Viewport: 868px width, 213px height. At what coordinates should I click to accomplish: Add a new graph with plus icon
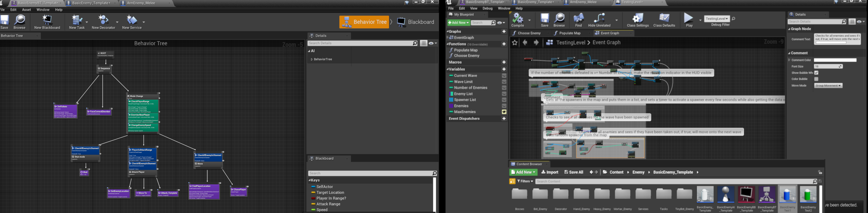[504, 31]
